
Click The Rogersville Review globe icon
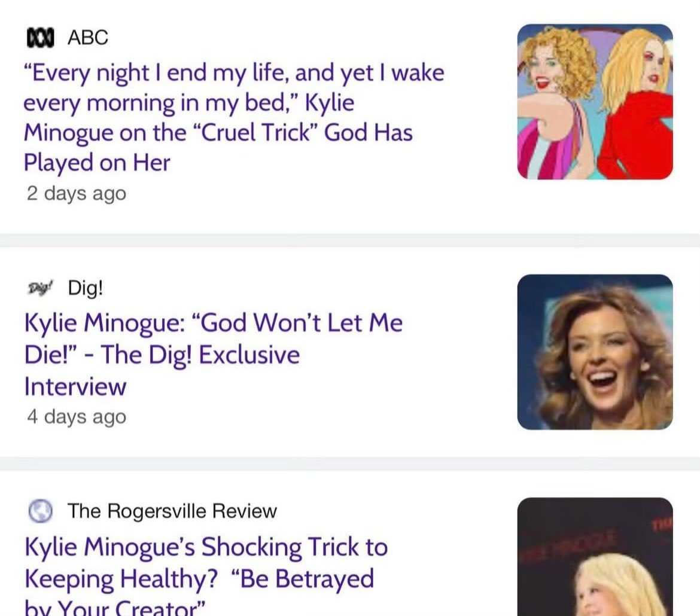click(41, 511)
